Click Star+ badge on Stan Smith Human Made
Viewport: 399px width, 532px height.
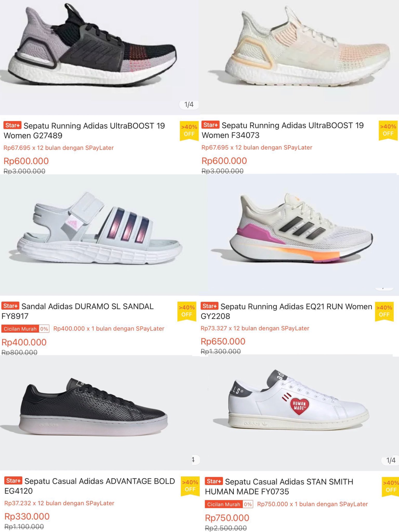pos(214,481)
